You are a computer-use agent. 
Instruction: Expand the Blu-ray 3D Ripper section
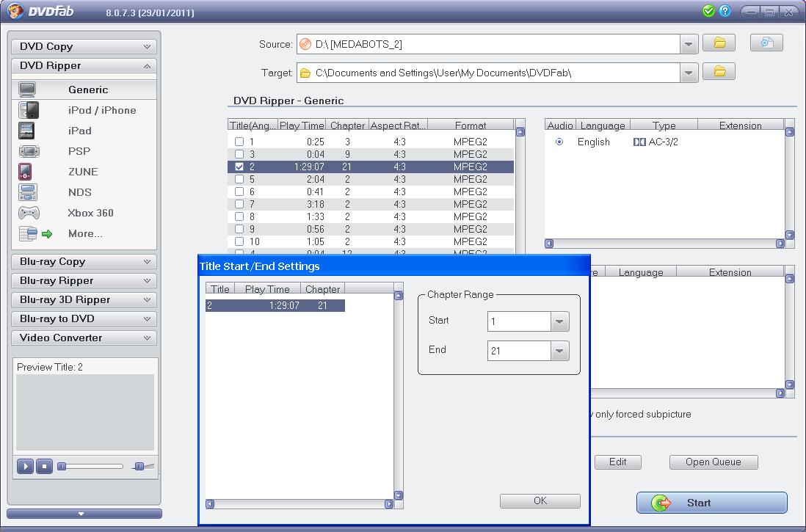pos(84,299)
